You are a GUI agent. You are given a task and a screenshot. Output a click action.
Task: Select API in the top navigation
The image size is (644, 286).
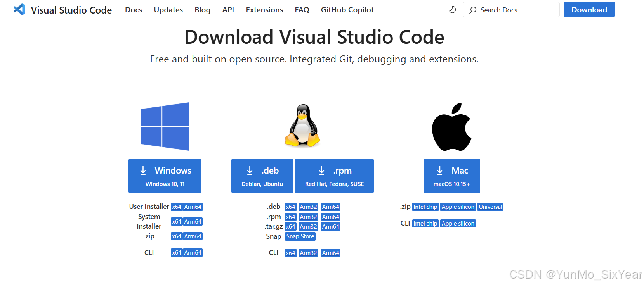tap(228, 10)
